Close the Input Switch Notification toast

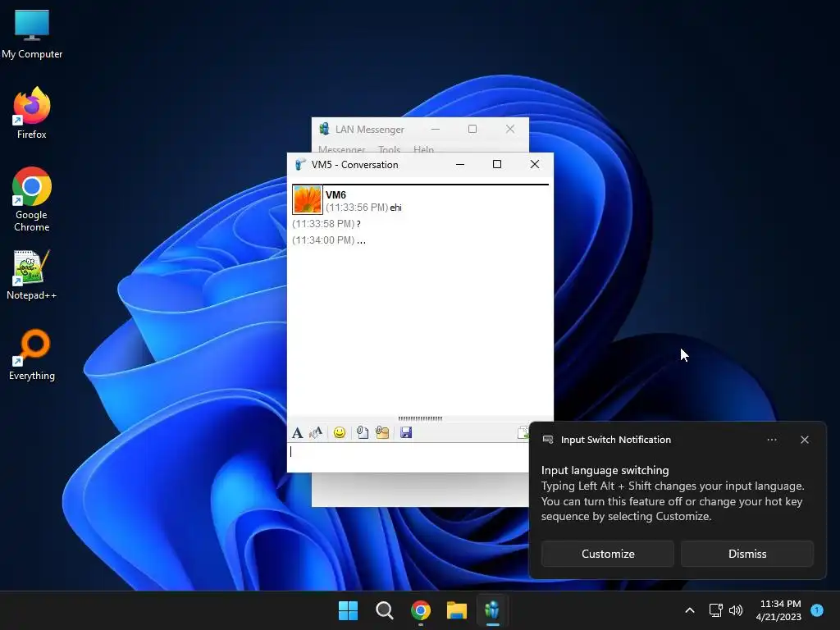coord(805,440)
